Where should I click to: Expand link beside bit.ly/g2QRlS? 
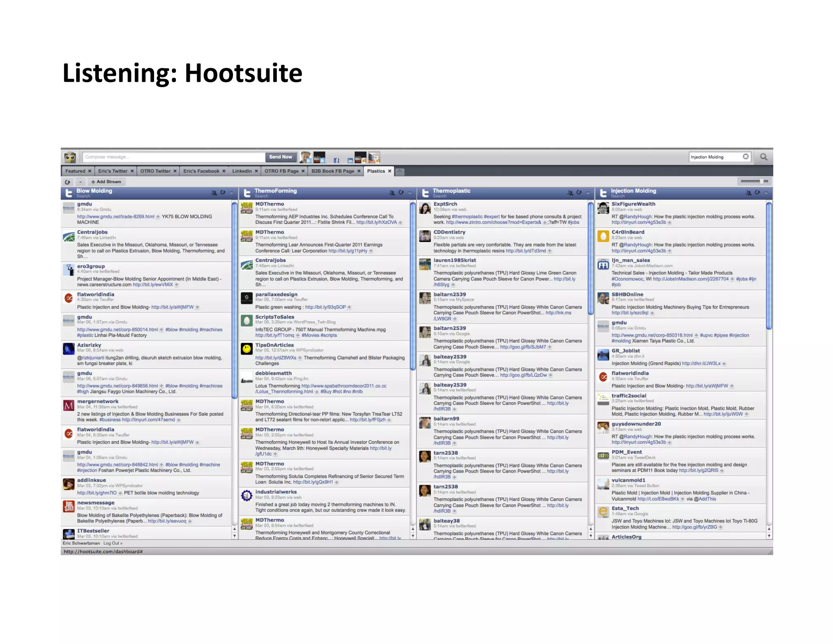(722, 471)
